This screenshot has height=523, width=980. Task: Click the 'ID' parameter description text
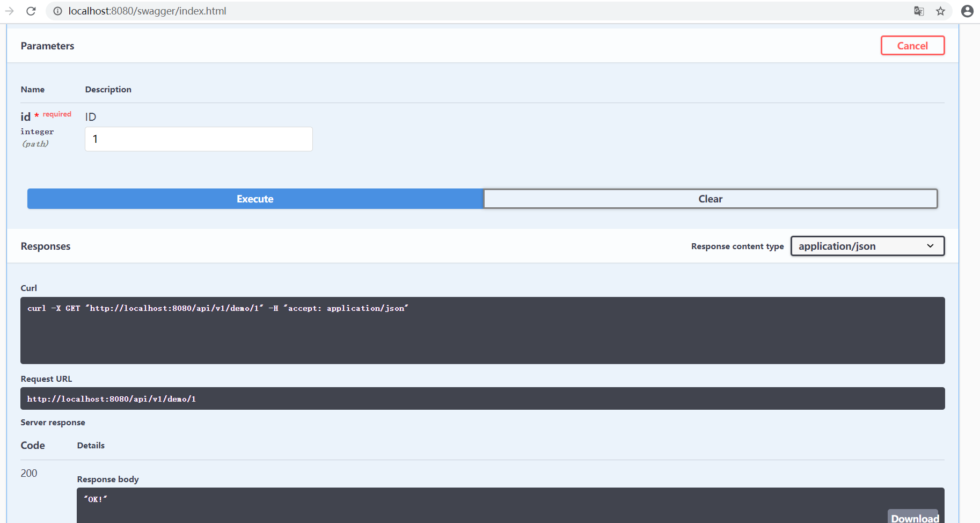[x=91, y=117]
